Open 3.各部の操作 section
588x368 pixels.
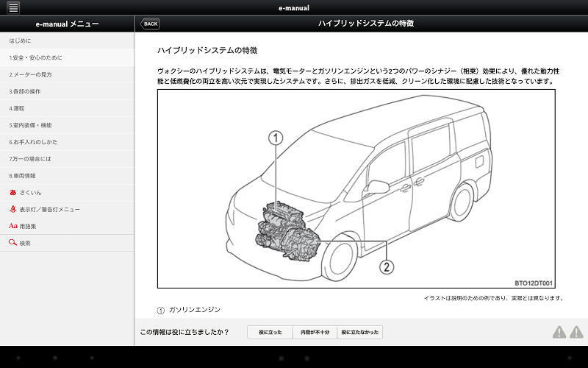[67, 91]
